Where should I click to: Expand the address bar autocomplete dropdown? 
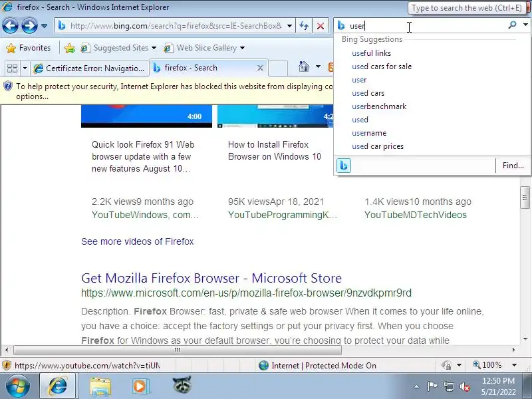pyautogui.click(x=289, y=26)
